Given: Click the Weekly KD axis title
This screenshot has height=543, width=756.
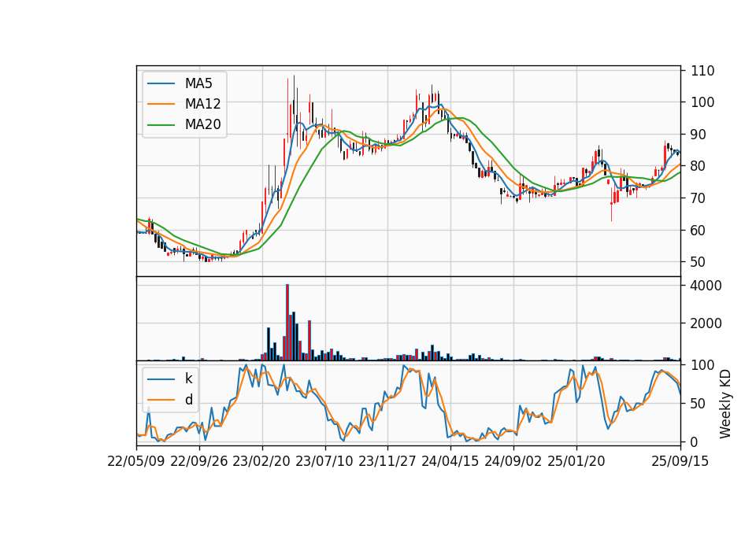Looking at the screenshot, I should [725, 404].
